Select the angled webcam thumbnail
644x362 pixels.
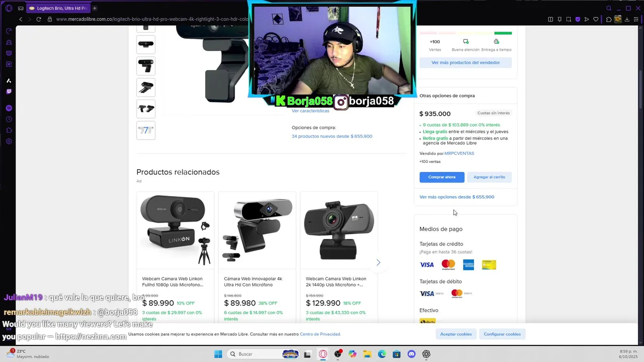tap(146, 87)
